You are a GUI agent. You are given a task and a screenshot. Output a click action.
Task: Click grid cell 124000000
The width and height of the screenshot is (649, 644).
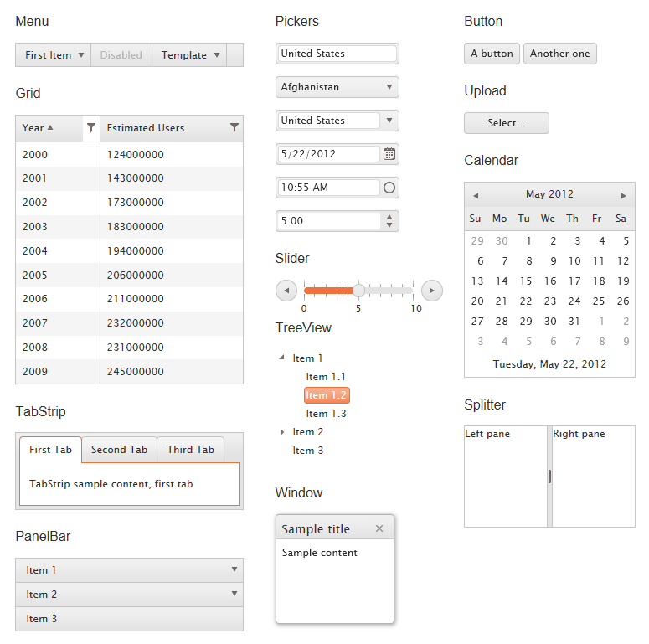[172, 154]
